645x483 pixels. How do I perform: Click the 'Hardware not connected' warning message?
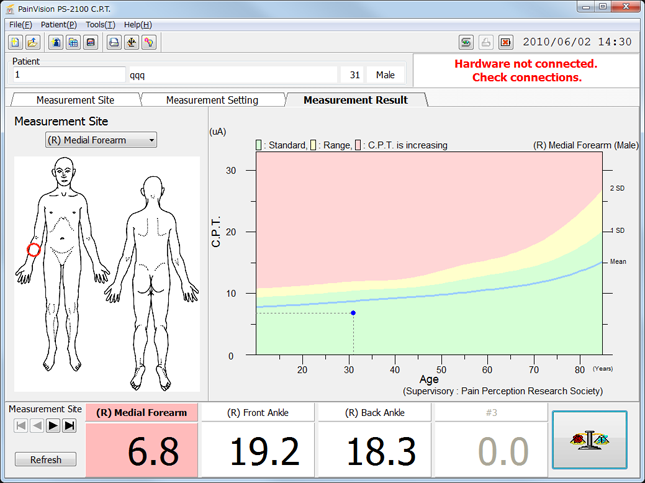tap(526, 70)
